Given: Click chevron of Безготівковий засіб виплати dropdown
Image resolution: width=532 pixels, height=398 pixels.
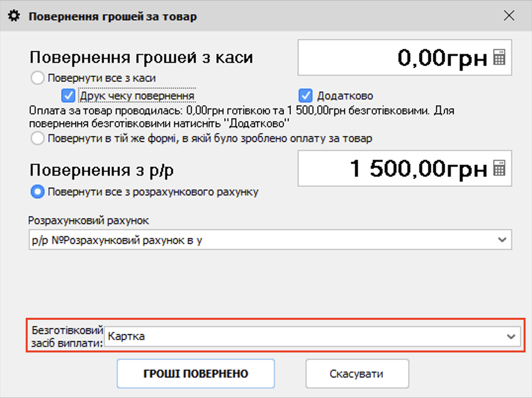Looking at the screenshot, I should tap(511, 336).
